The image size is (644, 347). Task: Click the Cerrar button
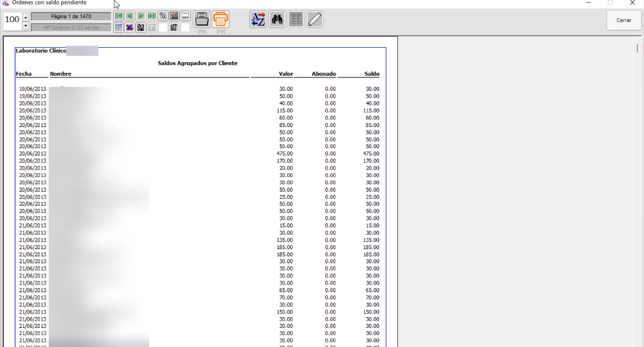[624, 20]
